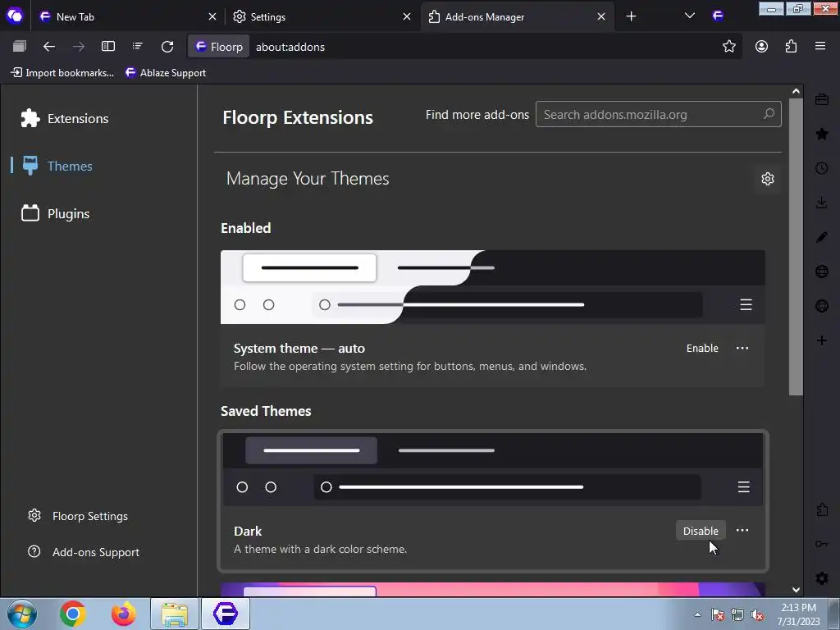Bookmark this page with the star icon

click(x=729, y=47)
